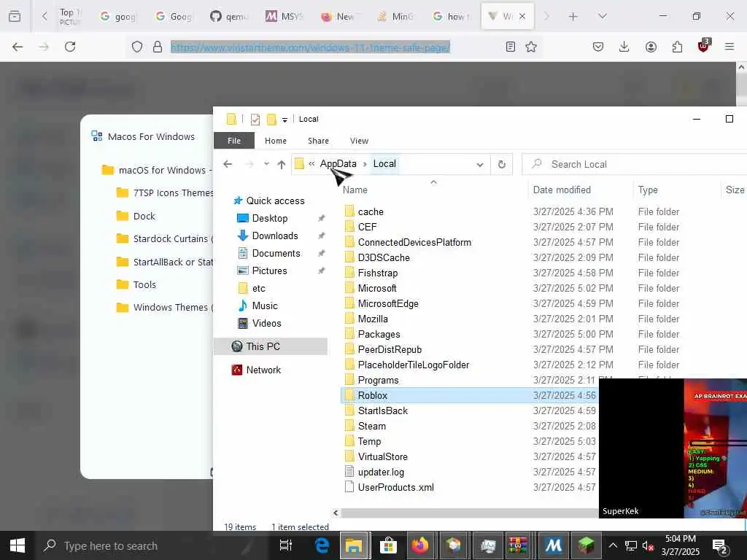Open Explorer recent locations dropdown arrow

pyautogui.click(x=266, y=164)
